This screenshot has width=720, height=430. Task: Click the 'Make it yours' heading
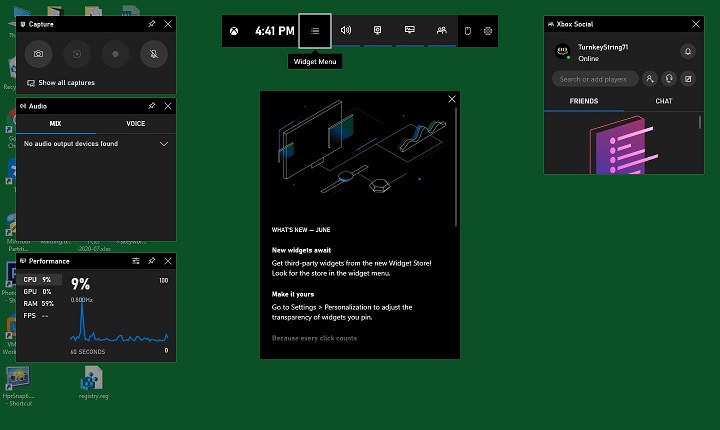[x=293, y=294]
